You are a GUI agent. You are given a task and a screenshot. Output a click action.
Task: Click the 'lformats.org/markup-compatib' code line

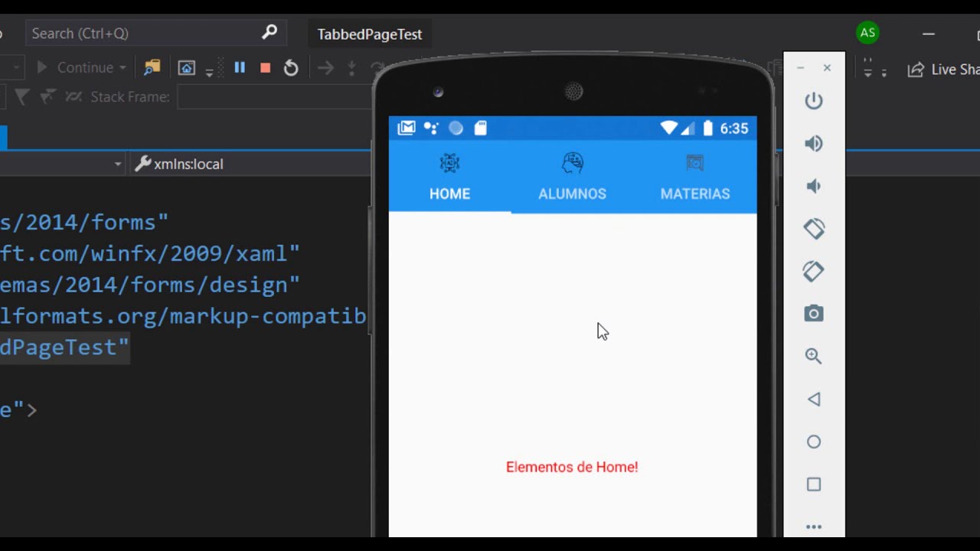click(x=184, y=316)
